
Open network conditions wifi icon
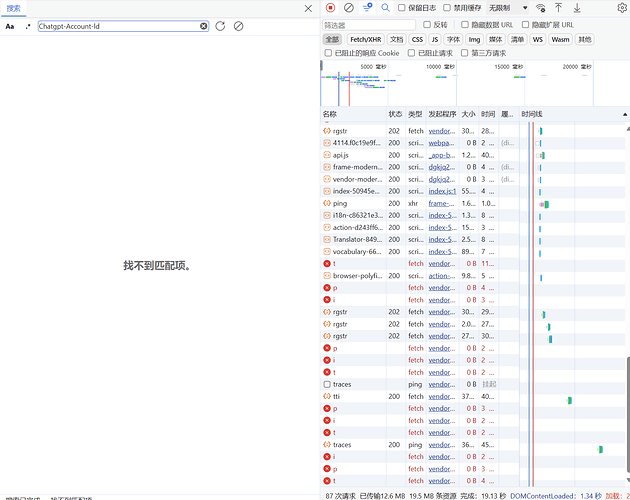click(x=541, y=8)
